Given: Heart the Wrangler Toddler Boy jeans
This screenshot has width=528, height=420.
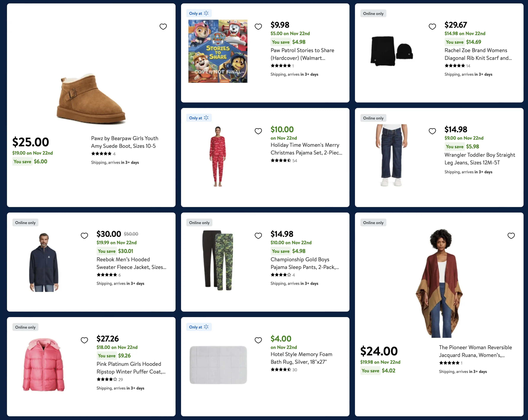Looking at the screenshot, I should tap(432, 131).
